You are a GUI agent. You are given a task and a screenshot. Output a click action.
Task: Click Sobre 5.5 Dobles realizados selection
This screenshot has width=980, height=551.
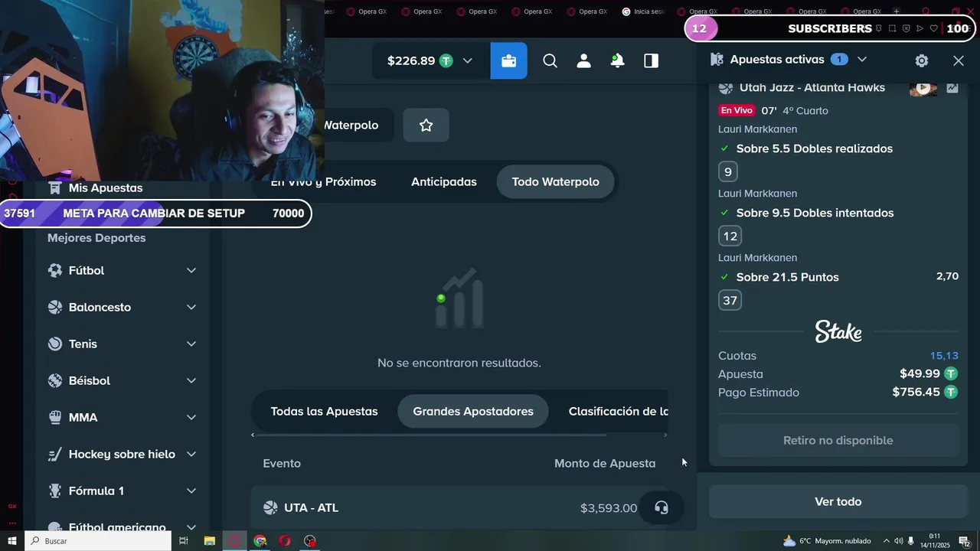815,148
